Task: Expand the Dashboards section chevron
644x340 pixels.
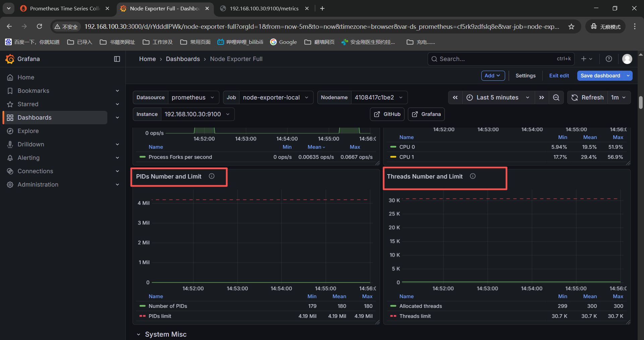Action: point(117,118)
